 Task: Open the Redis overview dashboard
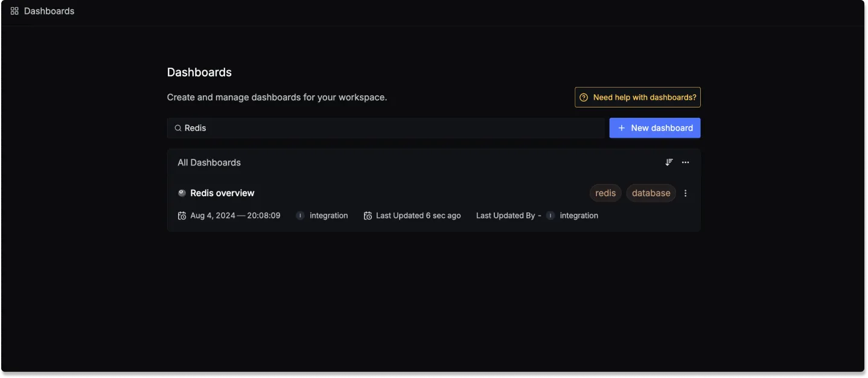222,193
